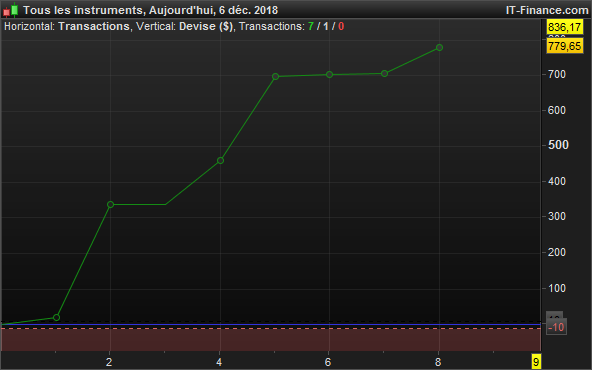Click the data point at transaction 5
The width and height of the screenshot is (592, 370).
pyautogui.click(x=276, y=77)
